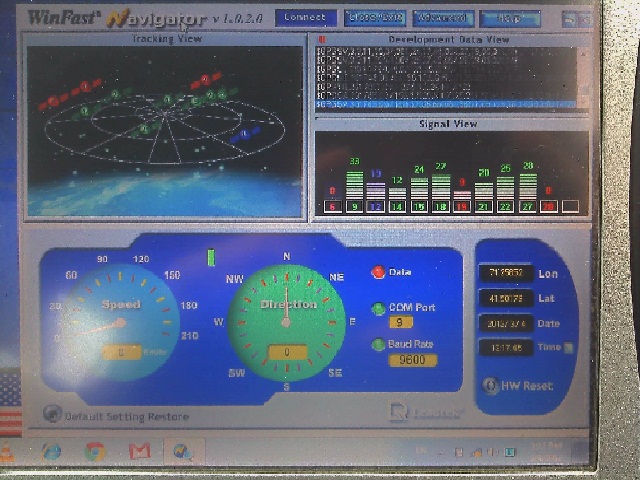The width and height of the screenshot is (640, 480).
Task: Select satellite box 6 in Signal View
Action: tap(333, 207)
